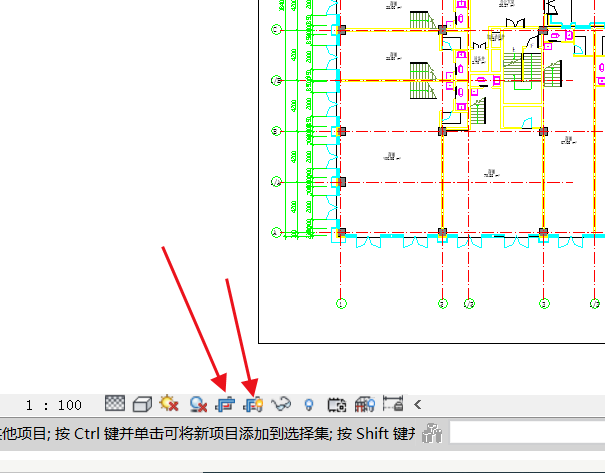Select the leftmost grid bubble along bottom
This screenshot has width=605, height=473.
click(x=341, y=303)
